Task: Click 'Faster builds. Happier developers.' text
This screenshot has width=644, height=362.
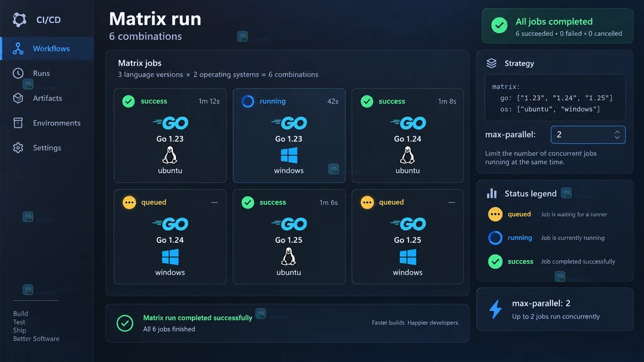Action: [416, 322]
